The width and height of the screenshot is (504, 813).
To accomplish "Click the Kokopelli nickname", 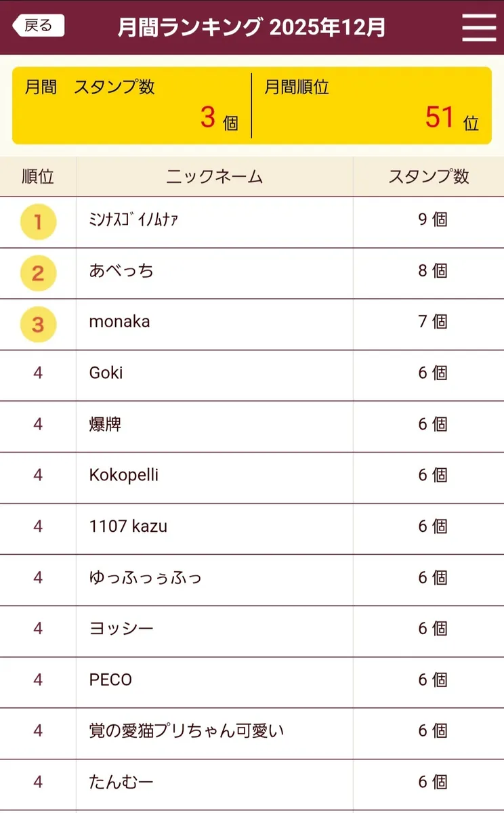I will click(x=124, y=475).
